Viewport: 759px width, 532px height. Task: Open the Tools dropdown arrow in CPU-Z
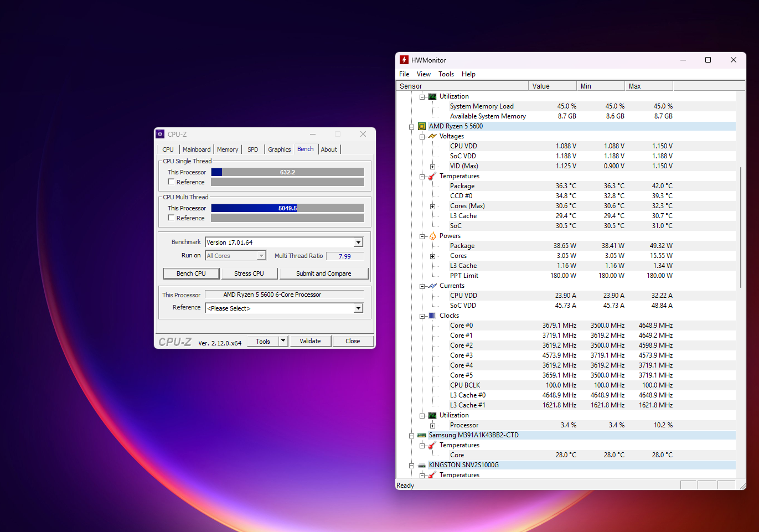click(x=283, y=341)
